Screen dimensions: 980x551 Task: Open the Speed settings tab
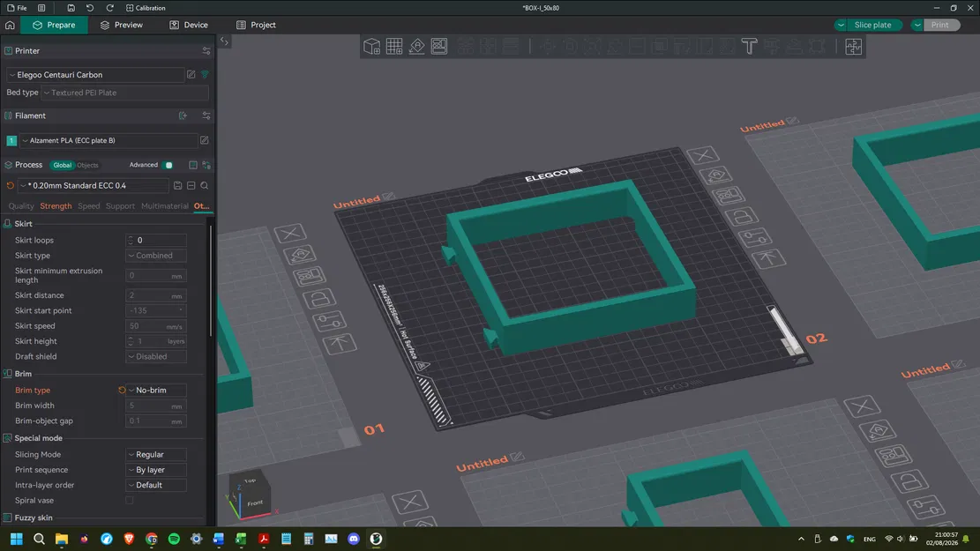[x=89, y=205]
